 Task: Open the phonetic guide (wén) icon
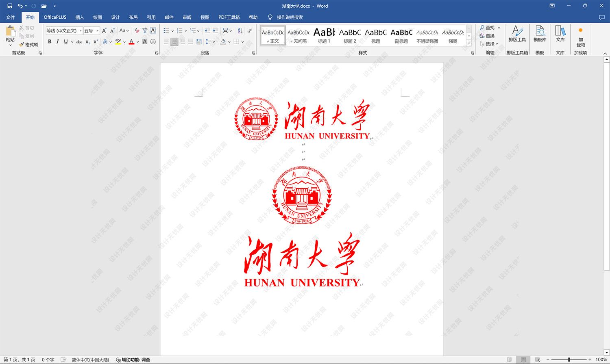145,31
